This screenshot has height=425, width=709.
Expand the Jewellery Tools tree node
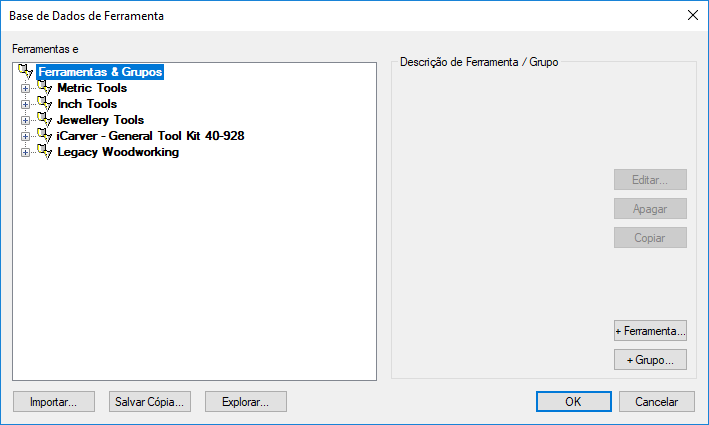click(26, 121)
